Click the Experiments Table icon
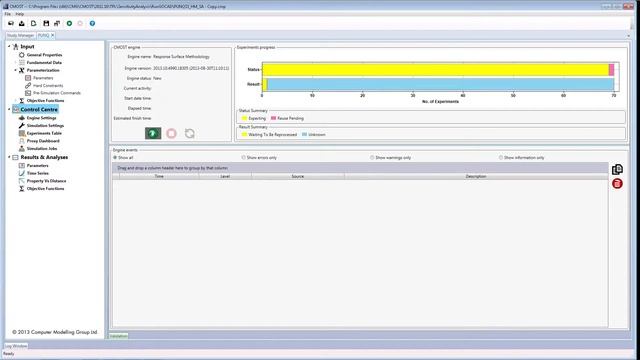The height and width of the screenshot is (360, 640). coord(22,133)
